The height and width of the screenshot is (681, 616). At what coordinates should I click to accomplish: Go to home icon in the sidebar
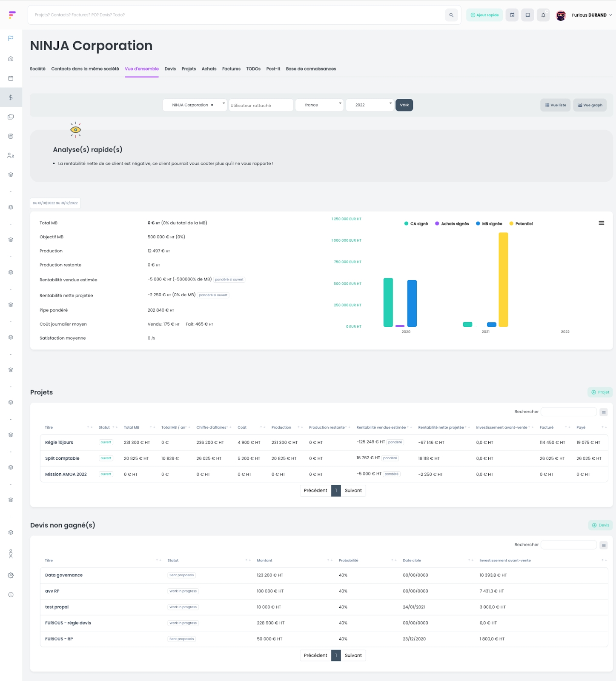11,59
